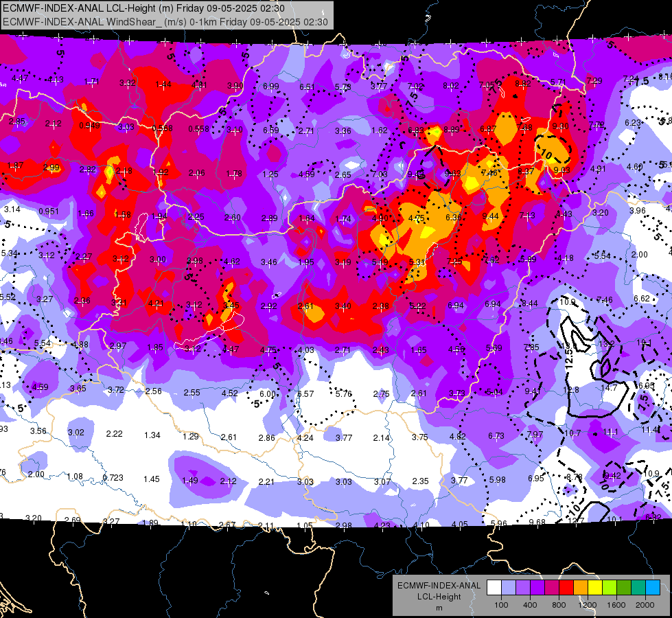Click the legend tick value 1600
672x618 pixels.
coord(616,605)
